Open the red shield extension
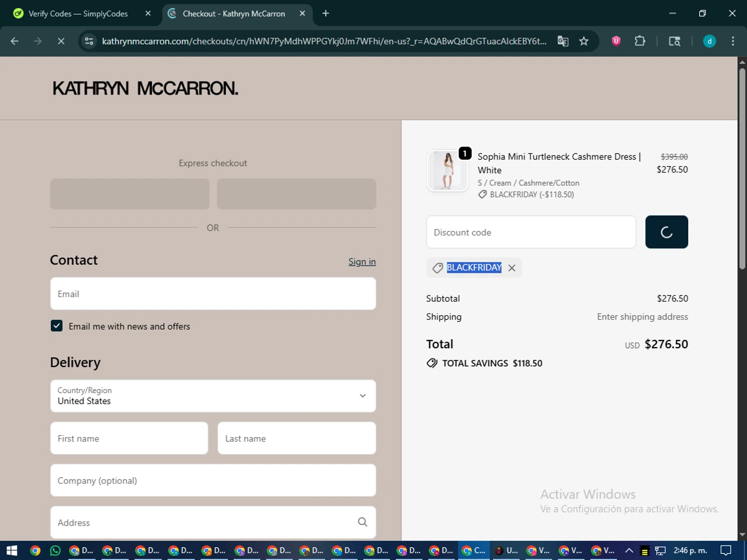The width and height of the screenshot is (747, 560). coord(616,41)
